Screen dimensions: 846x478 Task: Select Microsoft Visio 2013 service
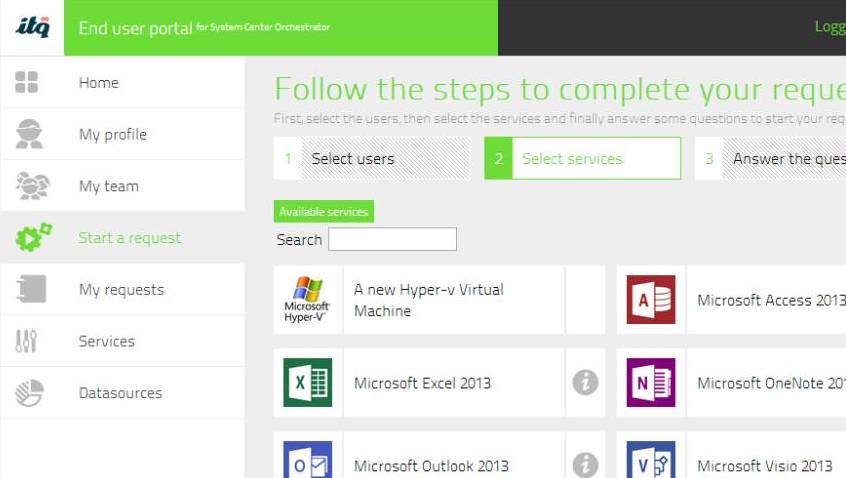[732, 455]
